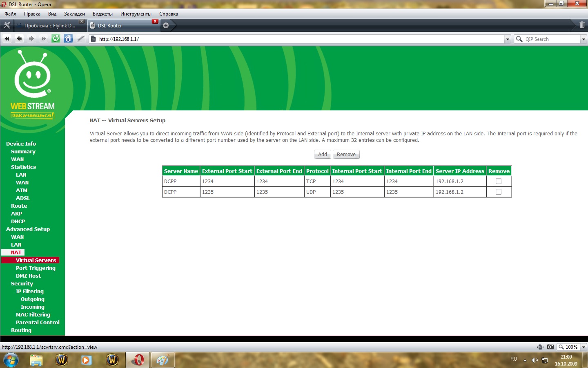The height and width of the screenshot is (368, 588).
Task: Click the Remove button next to Add
Action: (346, 155)
